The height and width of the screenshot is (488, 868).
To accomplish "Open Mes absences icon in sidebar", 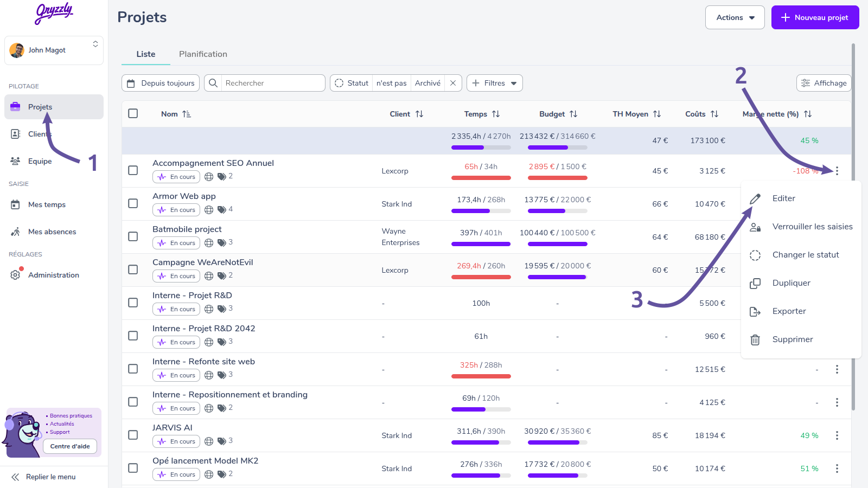I will coord(16,232).
